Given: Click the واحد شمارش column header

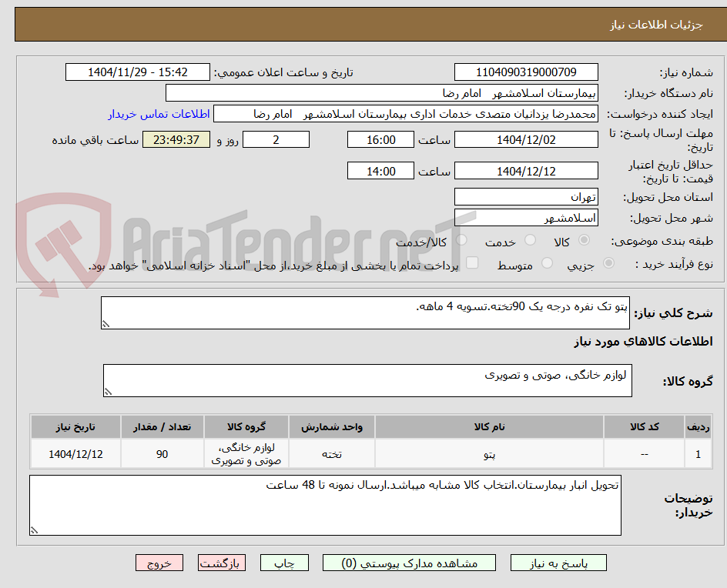Looking at the screenshot, I should point(332,426).
